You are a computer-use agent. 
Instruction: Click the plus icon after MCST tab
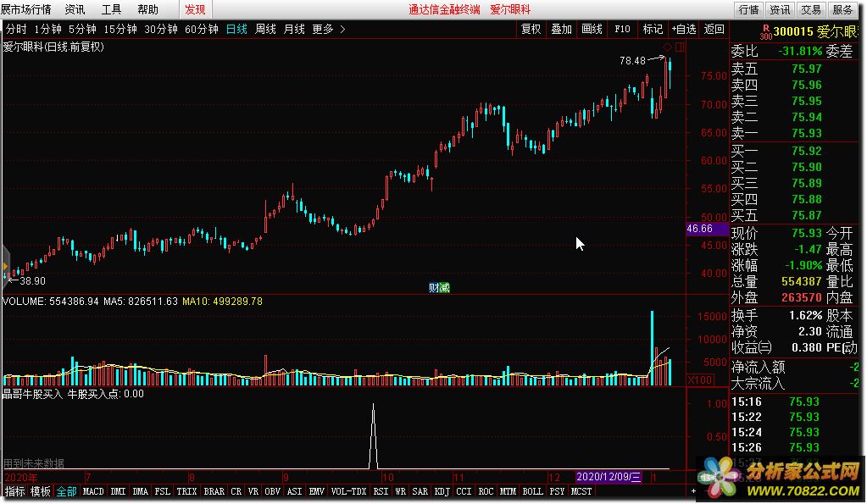(693, 491)
